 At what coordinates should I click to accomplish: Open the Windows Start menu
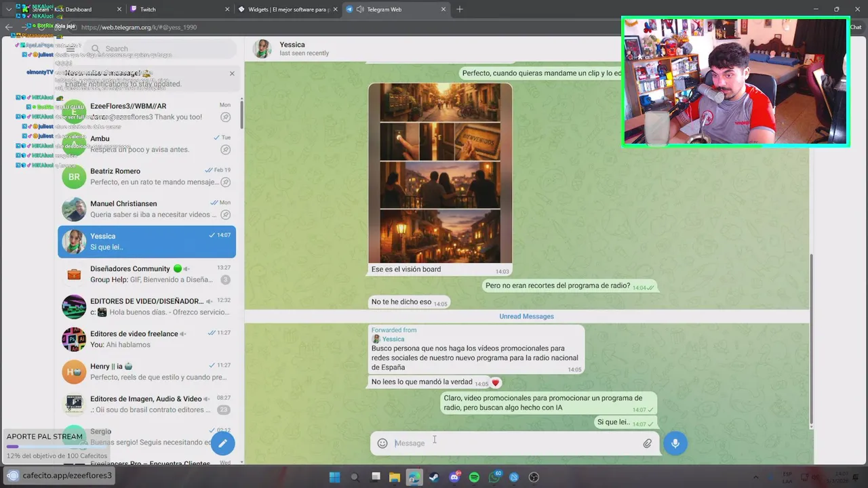334,477
